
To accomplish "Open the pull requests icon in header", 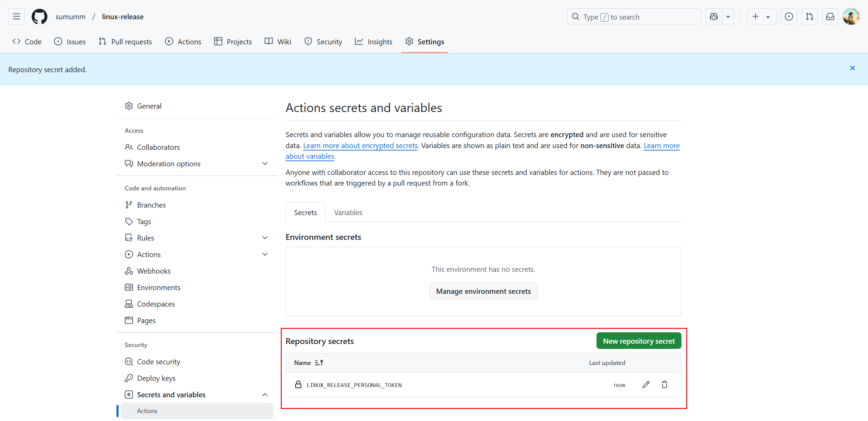I will tap(809, 16).
